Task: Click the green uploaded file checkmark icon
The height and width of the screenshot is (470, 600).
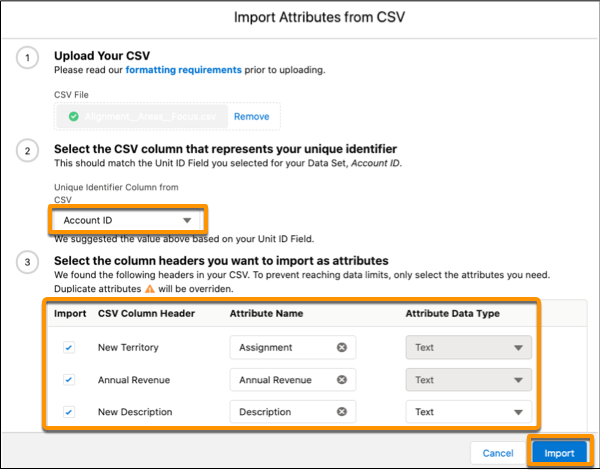Action: (x=73, y=116)
